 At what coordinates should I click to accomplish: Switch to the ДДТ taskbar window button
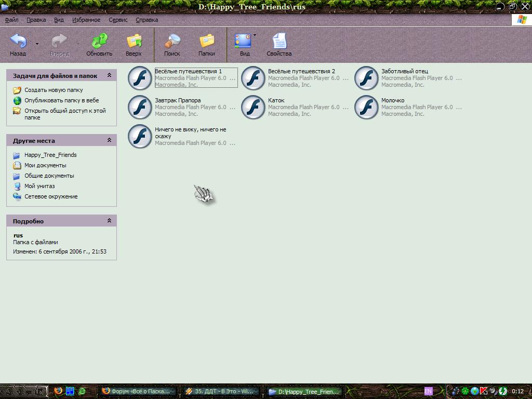click(x=220, y=391)
